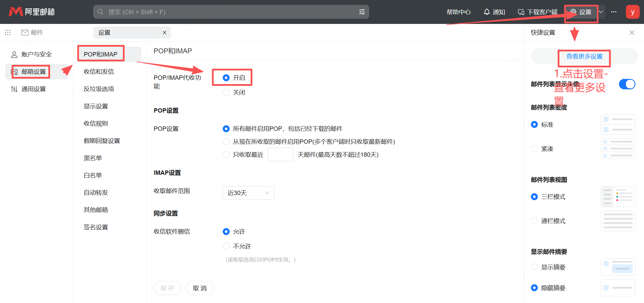644x303 pixels.
Task: Open 签名设置 section
Action: [x=96, y=227]
